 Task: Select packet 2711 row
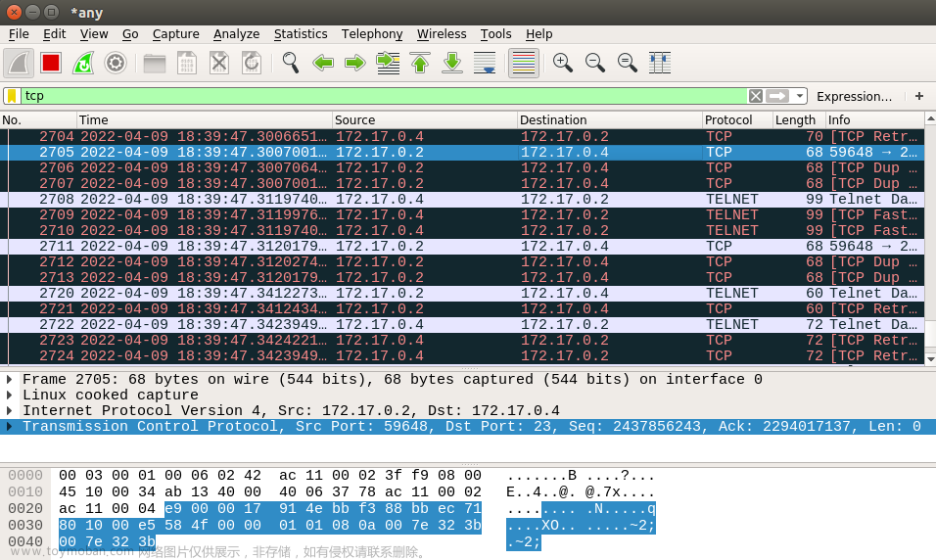[x=462, y=246]
